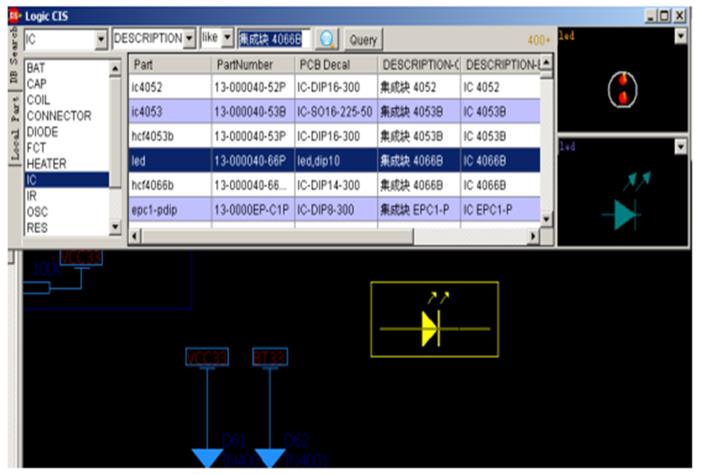
Task: Click table vertical scroll up arrow
Action: (x=546, y=62)
